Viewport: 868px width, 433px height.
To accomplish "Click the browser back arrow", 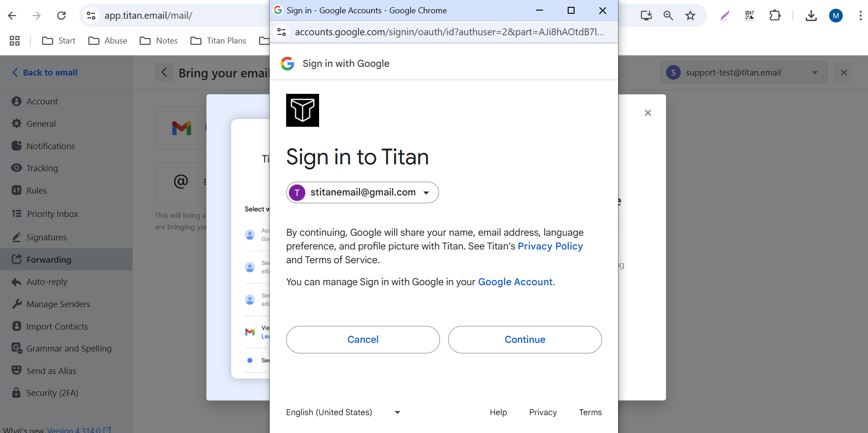I will pos(12,16).
